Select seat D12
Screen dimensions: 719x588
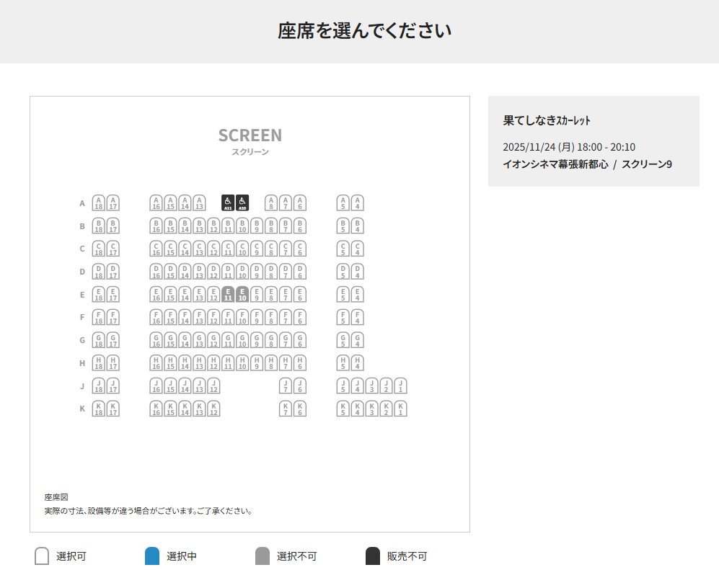pyautogui.click(x=213, y=272)
